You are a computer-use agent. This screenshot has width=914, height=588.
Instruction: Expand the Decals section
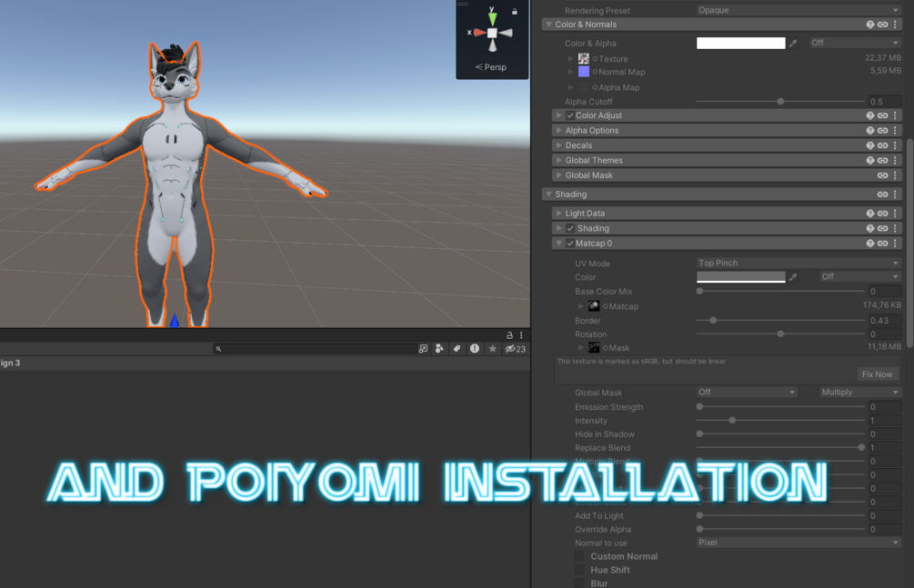pos(559,145)
